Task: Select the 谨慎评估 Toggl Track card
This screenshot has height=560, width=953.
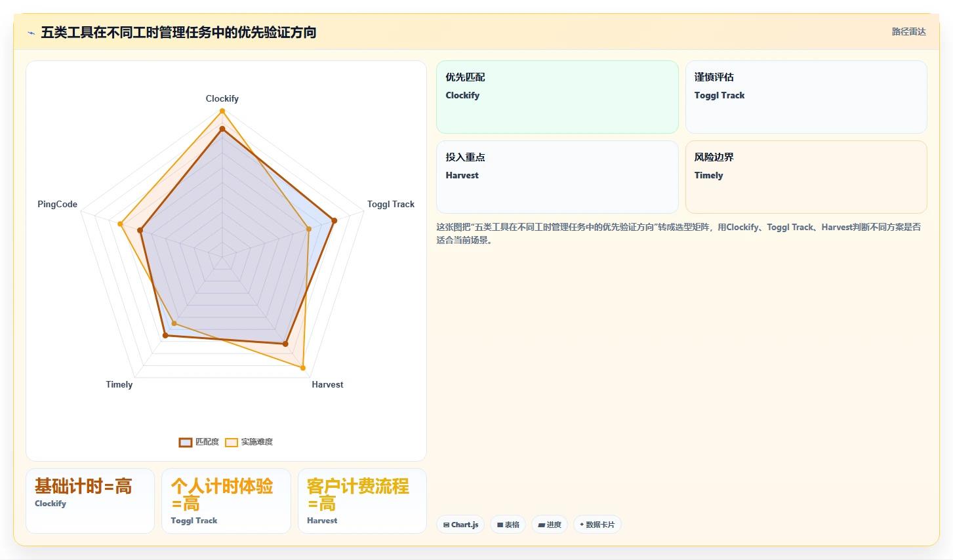Action: [x=806, y=97]
